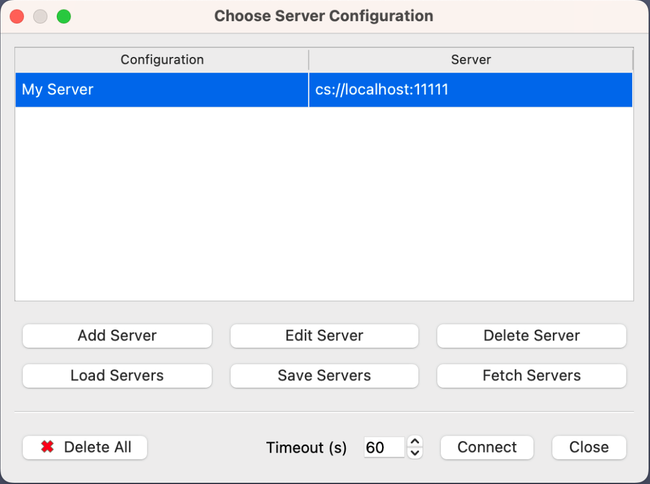Select the cs://localhost:11111 server cell
650x484 pixels.
pos(471,90)
